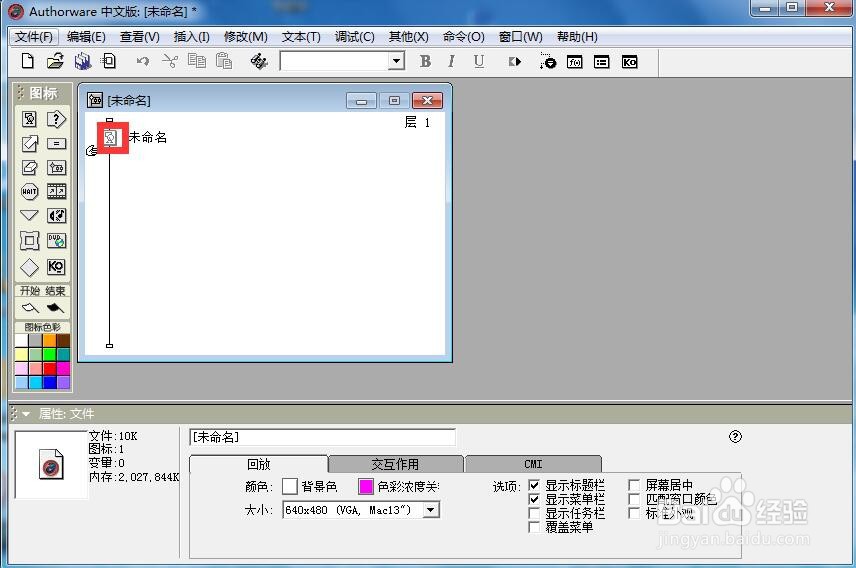Pick the Calculation icon with equals sign

(x=56, y=144)
